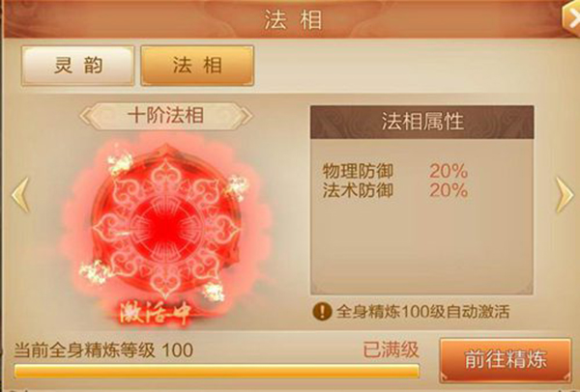Tap the 已满级 max level label

[391, 350]
